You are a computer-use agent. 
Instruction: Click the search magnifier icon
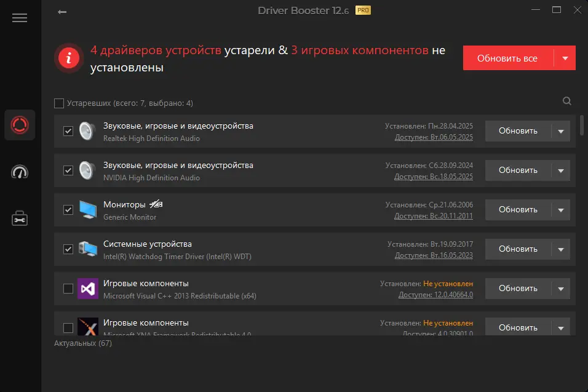pos(566,101)
